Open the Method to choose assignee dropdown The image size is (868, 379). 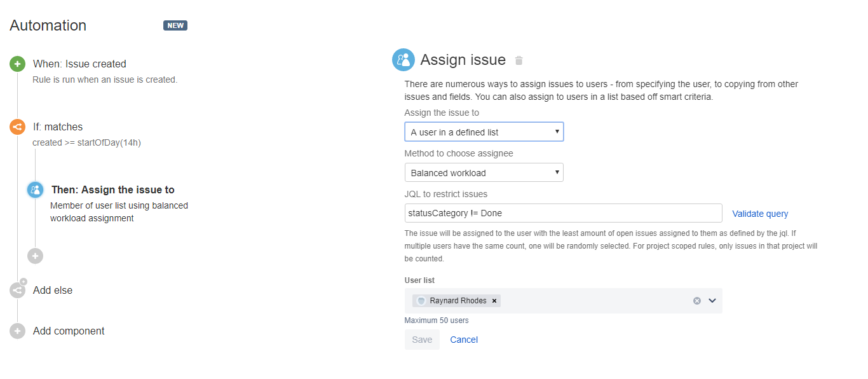(484, 173)
